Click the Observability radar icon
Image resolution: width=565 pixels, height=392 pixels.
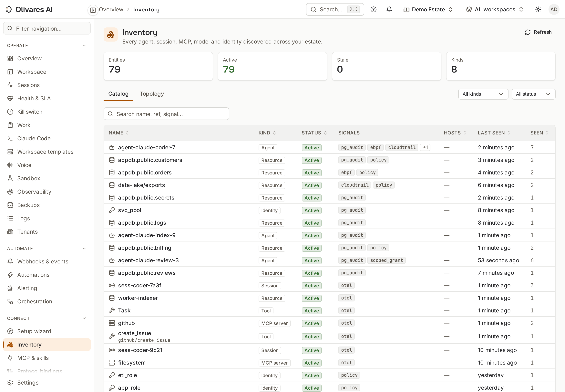tap(10, 191)
